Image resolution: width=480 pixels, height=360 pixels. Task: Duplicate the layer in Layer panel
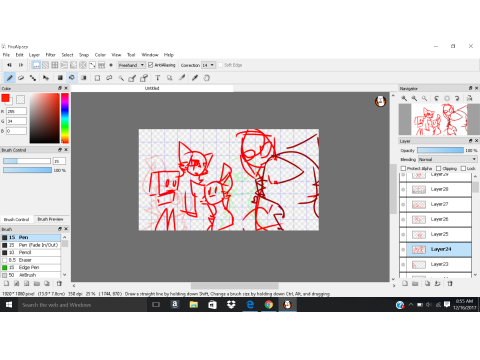[427, 284]
